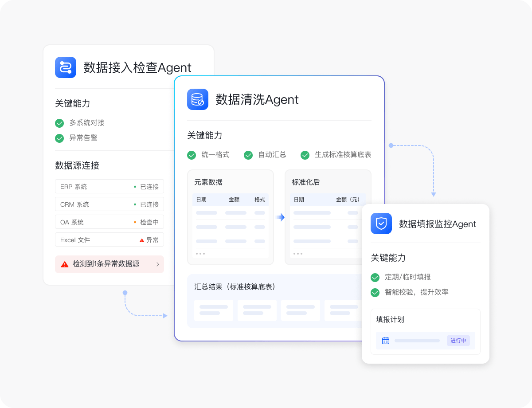
Task: Click the blue arrow between 元素数据 and 标准化后
Action: [280, 217]
